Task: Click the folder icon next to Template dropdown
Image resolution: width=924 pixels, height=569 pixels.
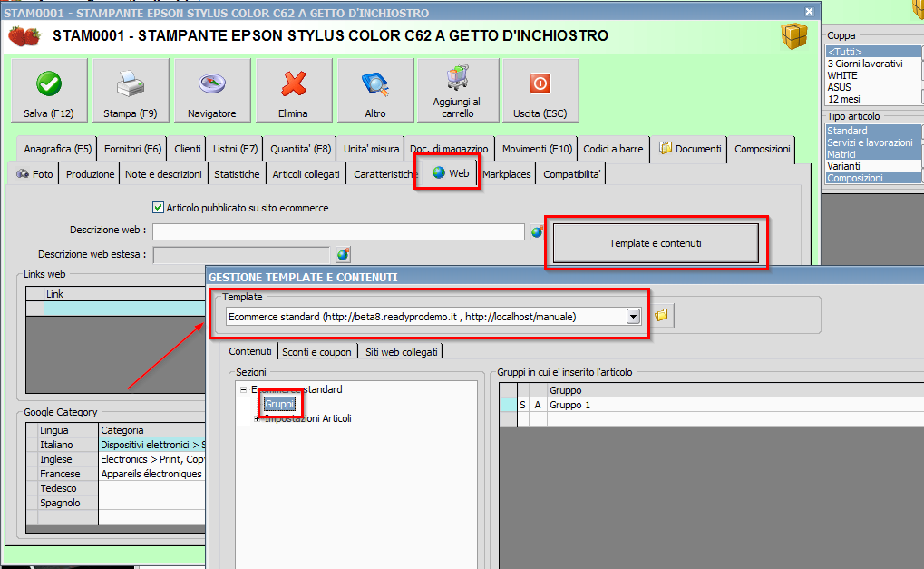Action: pyautogui.click(x=661, y=316)
